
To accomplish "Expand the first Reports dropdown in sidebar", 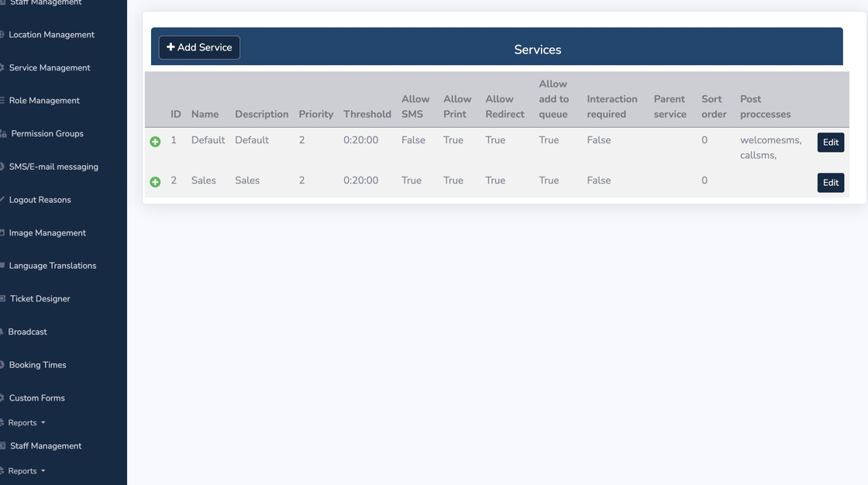I will (x=26, y=423).
